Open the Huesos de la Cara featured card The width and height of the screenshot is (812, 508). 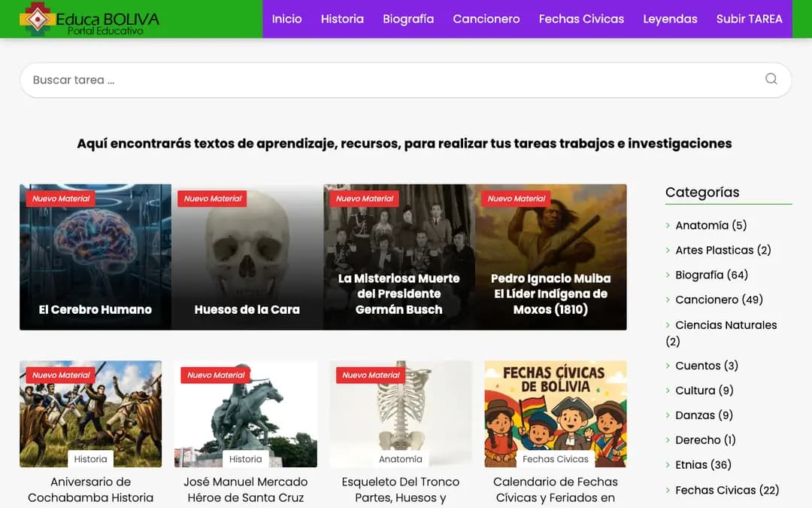click(247, 257)
